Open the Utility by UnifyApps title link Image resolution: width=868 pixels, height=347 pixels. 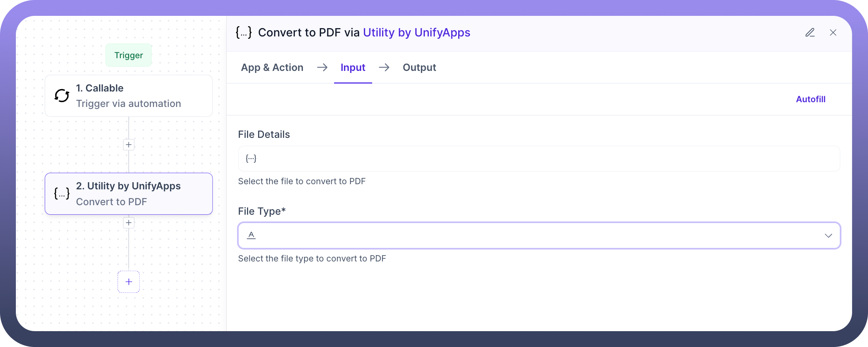416,32
